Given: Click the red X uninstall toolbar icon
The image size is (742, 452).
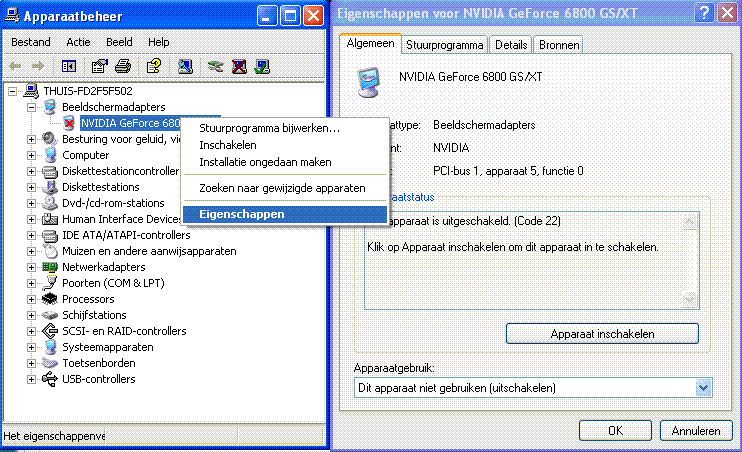Looking at the screenshot, I should tap(240, 66).
